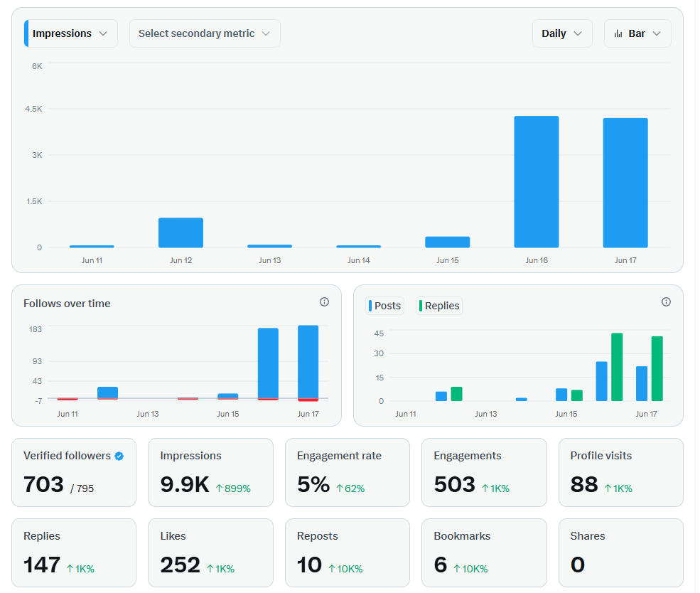Viewport: 700px width, 593px height.
Task: Click the Jun 13 bar in impressions chart
Action: (x=269, y=246)
